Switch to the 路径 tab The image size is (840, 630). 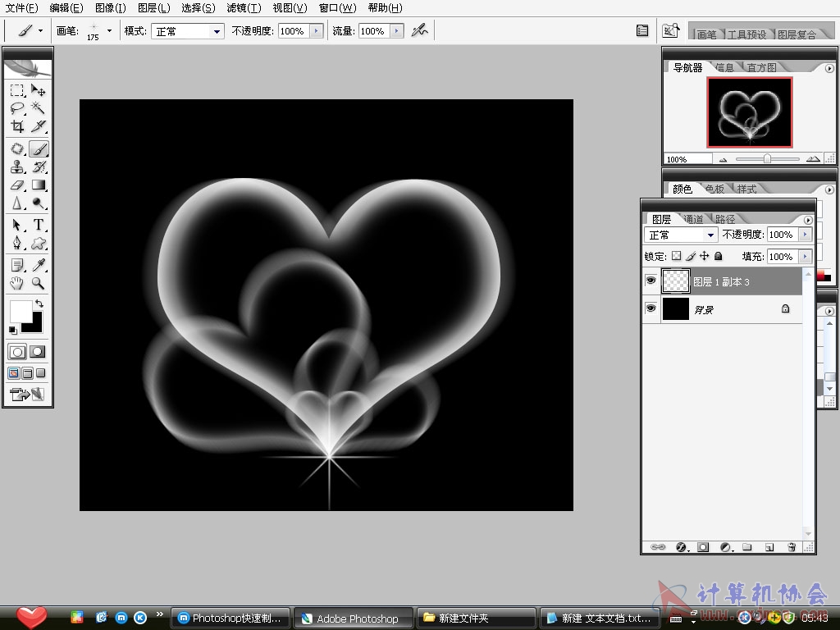tap(725, 219)
